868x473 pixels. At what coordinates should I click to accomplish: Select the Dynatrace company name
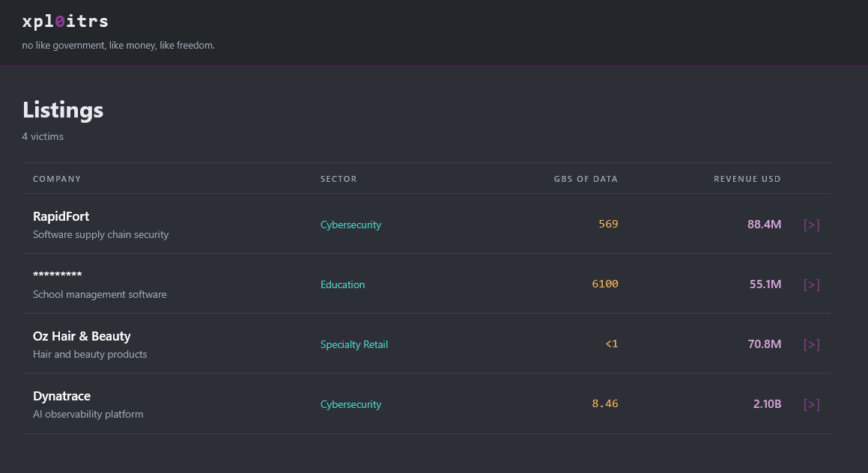62,396
